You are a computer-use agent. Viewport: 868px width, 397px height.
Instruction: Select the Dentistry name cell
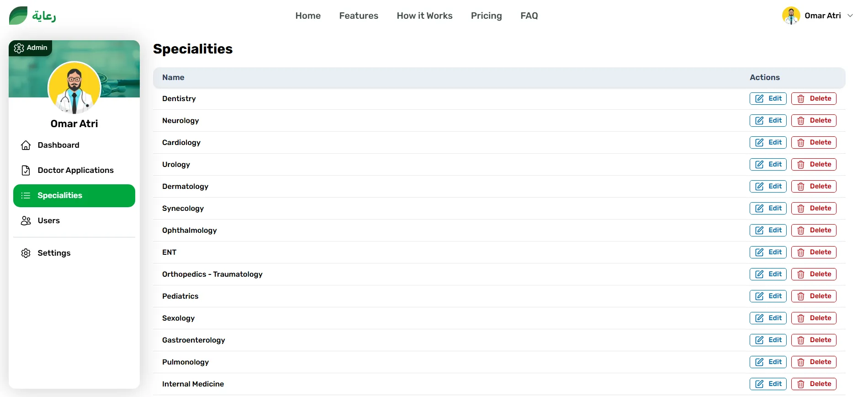[179, 99]
